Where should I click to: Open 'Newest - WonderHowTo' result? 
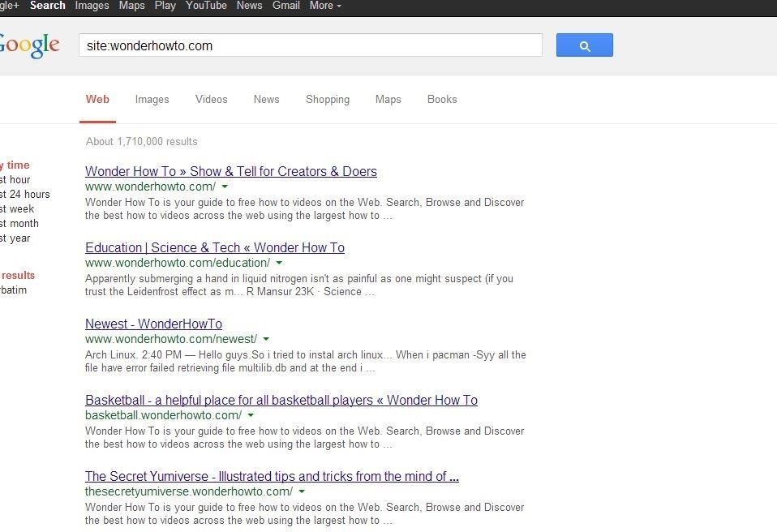[153, 324]
